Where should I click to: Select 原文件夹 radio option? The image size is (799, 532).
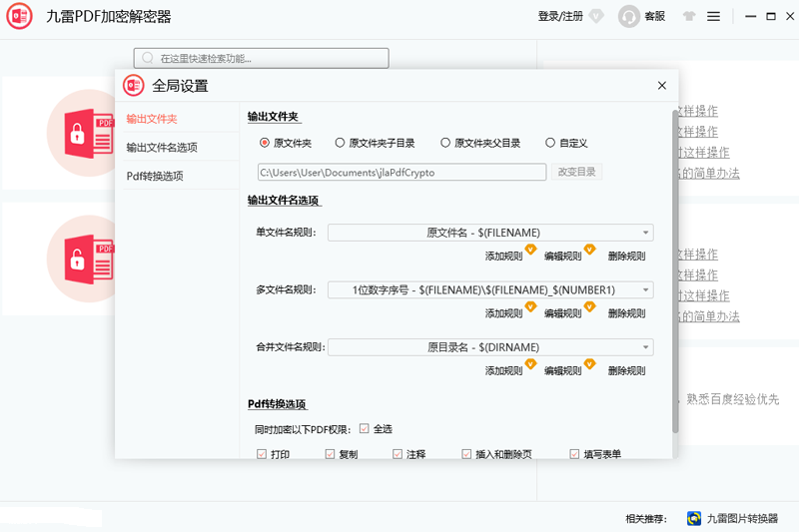pos(265,143)
